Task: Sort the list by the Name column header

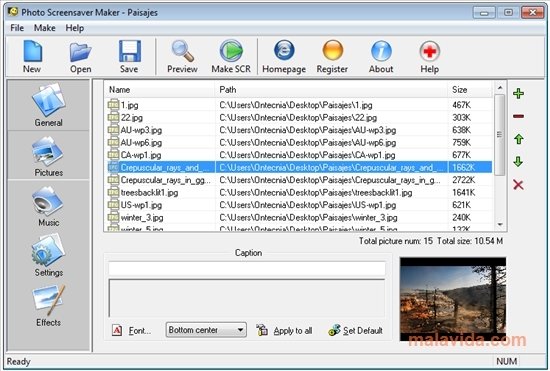Action: [x=160, y=90]
